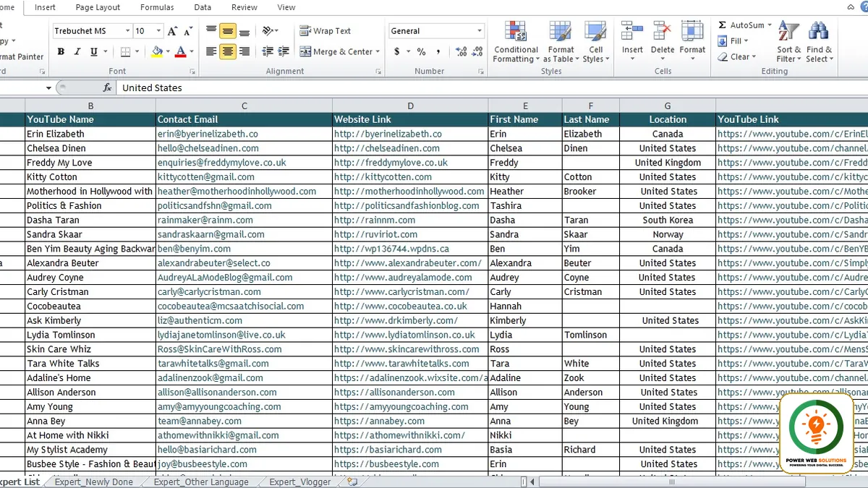The height and width of the screenshot is (488, 868).
Task: Apply the Fill Color bucket
Action: (157, 52)
